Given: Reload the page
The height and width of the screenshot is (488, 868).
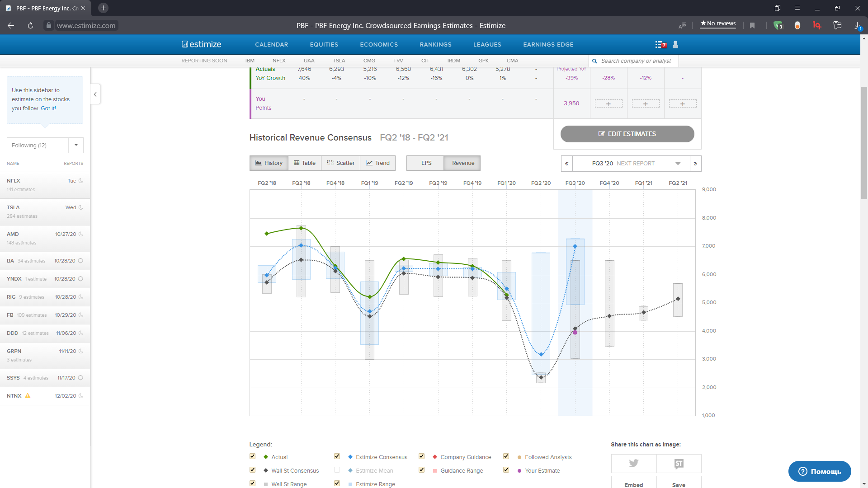Looking at the screenshot, I should 30,26.
